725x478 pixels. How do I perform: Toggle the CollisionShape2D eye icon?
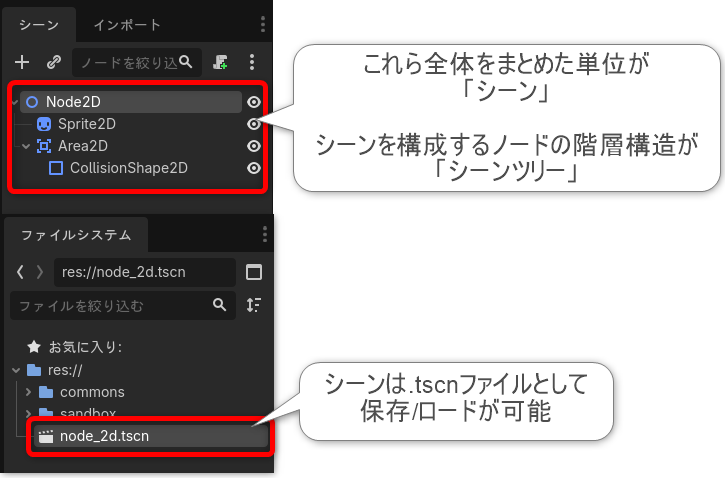pos(254,168)
